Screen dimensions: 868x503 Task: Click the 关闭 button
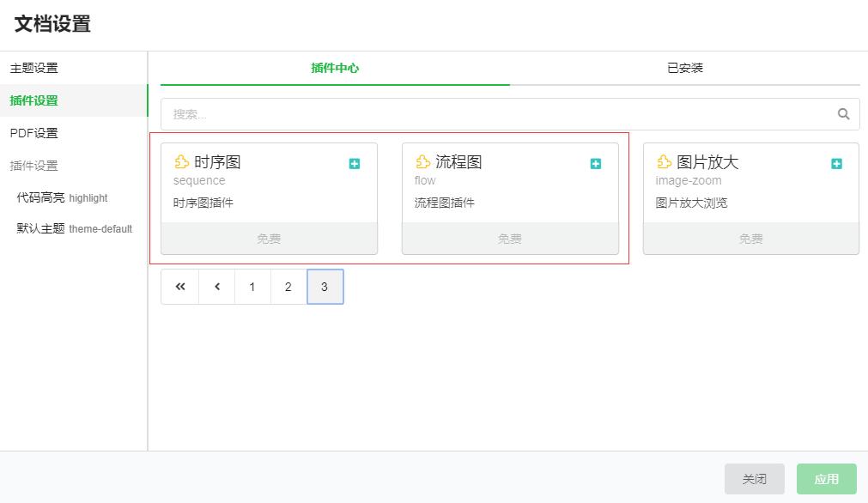click(x=754, y=479)
